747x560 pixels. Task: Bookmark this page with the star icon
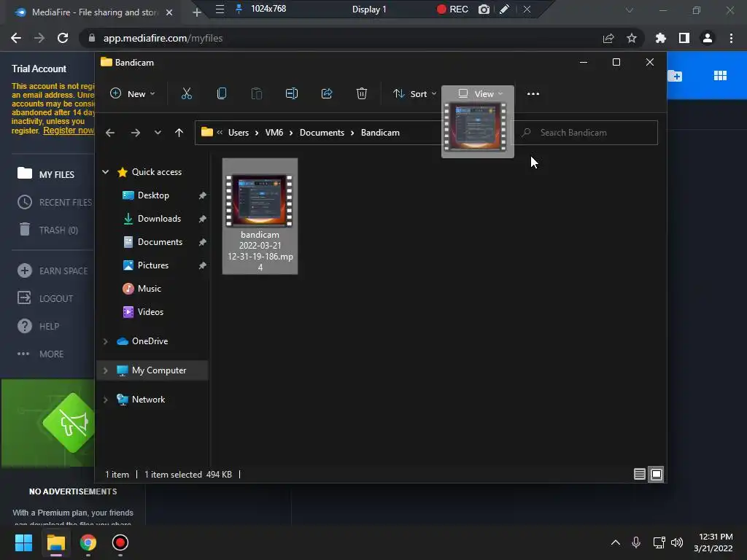(631, 38)
